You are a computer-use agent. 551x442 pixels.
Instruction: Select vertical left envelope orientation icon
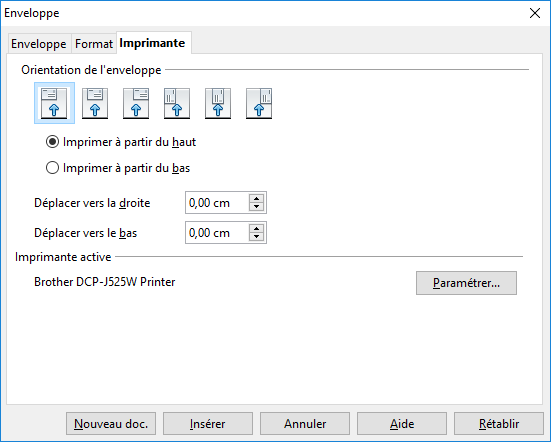point(177,103)
